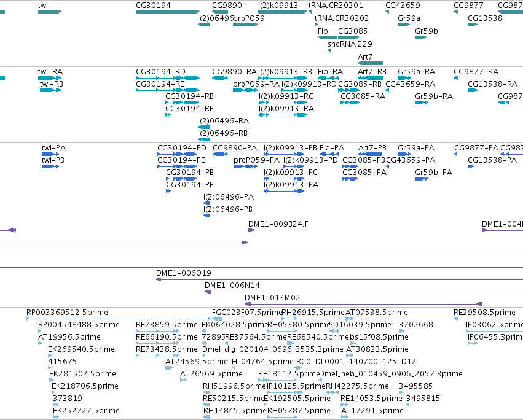Click the l(2)k09913-PC protein feature
The width and height of the screenshot is (523, 420).
[x=284, y=179]
